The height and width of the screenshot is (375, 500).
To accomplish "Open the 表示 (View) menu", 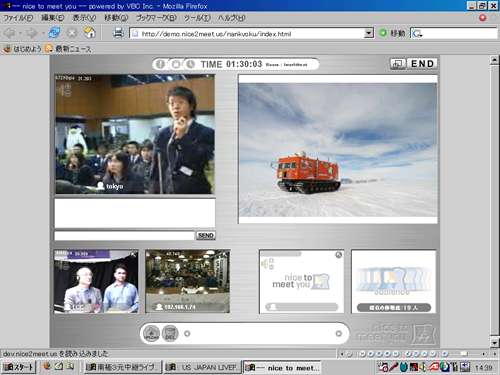I will coord(84,18).
